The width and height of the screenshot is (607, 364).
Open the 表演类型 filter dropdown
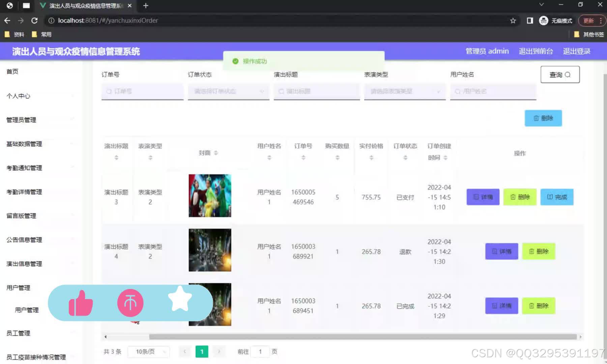[x=405, y=91]
